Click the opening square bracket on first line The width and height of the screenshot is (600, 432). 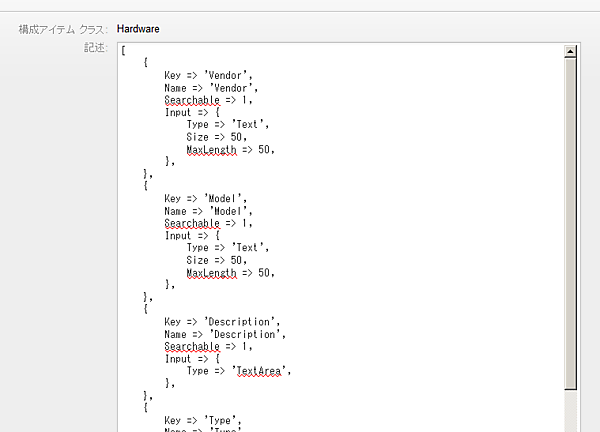pos(123,50)
